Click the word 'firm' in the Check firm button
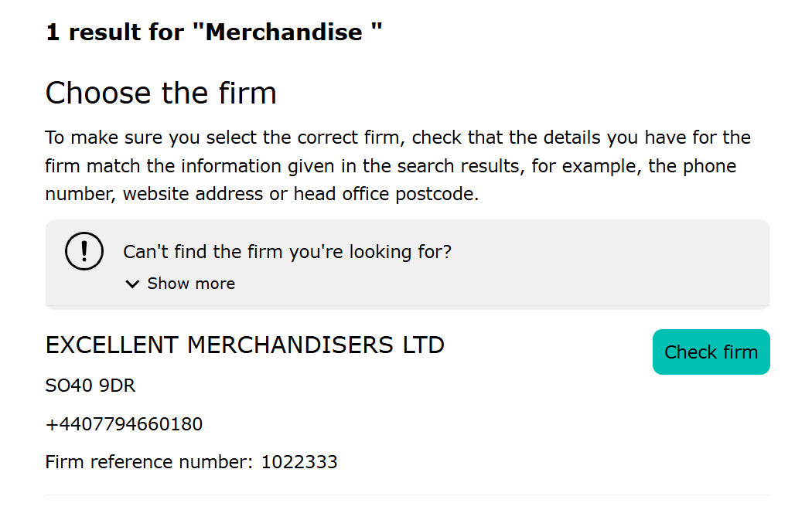The image size is (812, 520). (741, 352)
